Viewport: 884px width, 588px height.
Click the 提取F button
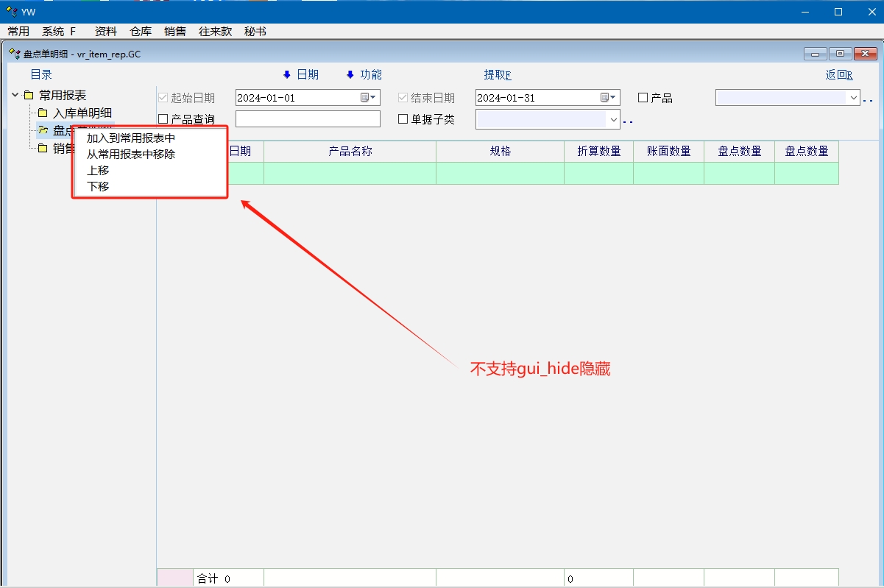(497, 75)
